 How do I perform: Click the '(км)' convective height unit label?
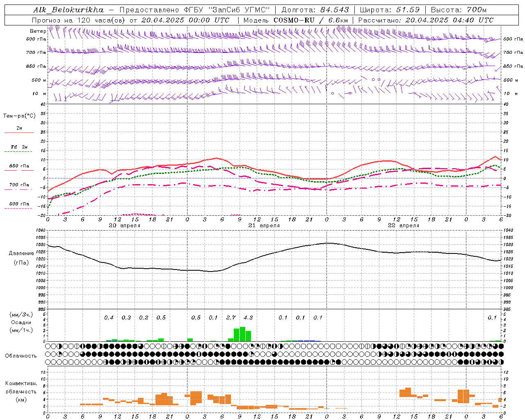[21, 399]
